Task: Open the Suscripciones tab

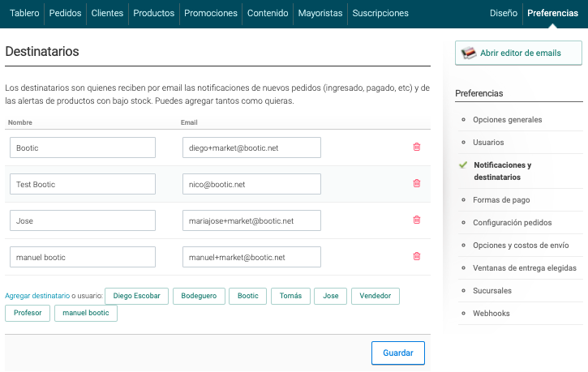Action: [x=380, y=13]
